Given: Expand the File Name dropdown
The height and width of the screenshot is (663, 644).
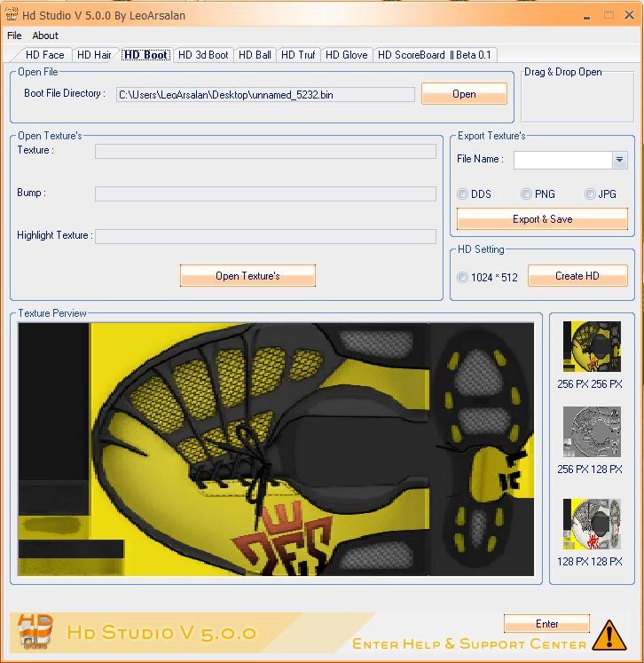Looking at the screenshot, I should tap(619, 160).
